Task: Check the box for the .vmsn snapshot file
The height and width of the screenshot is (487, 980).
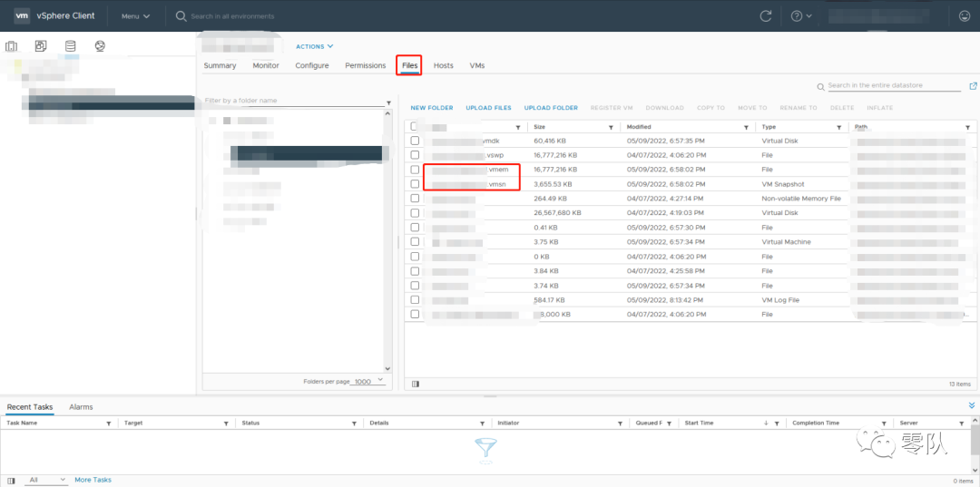Action: [415, 184]
